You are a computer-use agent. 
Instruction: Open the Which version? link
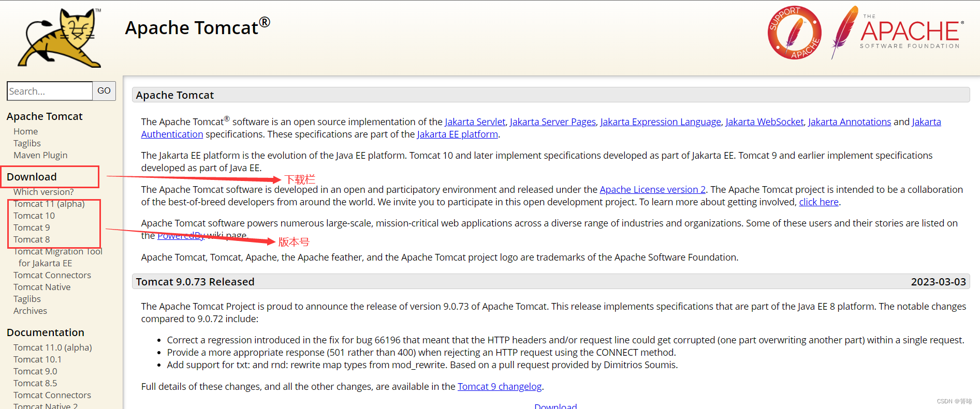point(43,192)
